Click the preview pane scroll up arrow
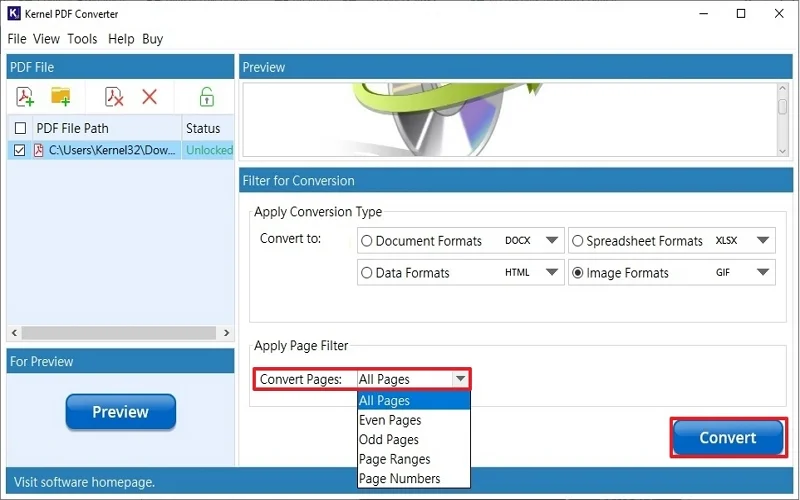 (x=783, y=89)
